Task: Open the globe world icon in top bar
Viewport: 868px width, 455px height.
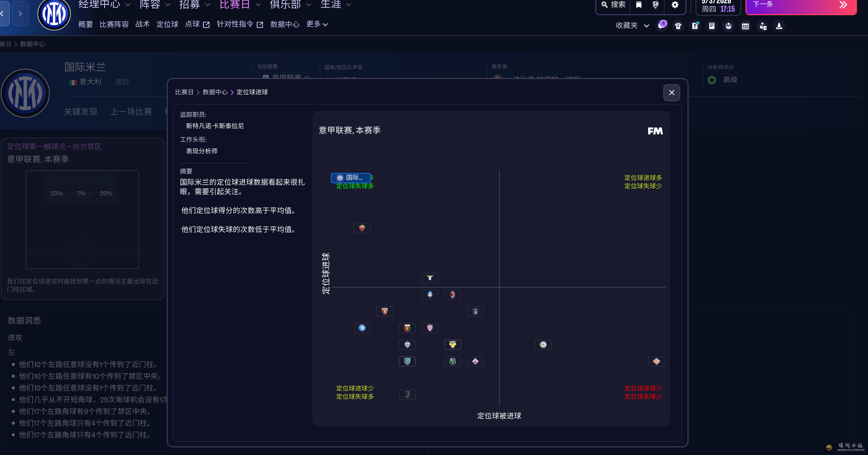Action: 656,5
